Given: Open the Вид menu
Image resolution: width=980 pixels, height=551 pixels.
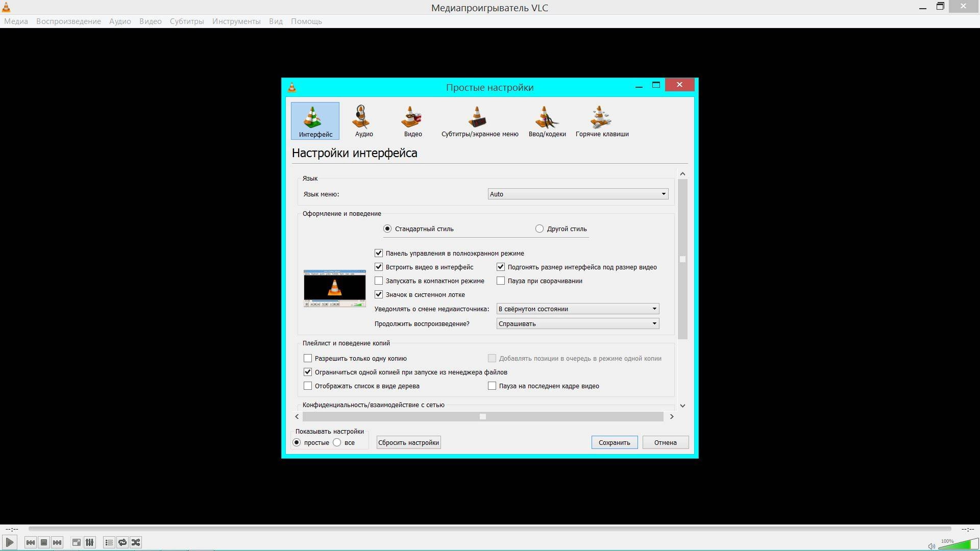Looking at the screenshot, I should [x=276, y=21].
